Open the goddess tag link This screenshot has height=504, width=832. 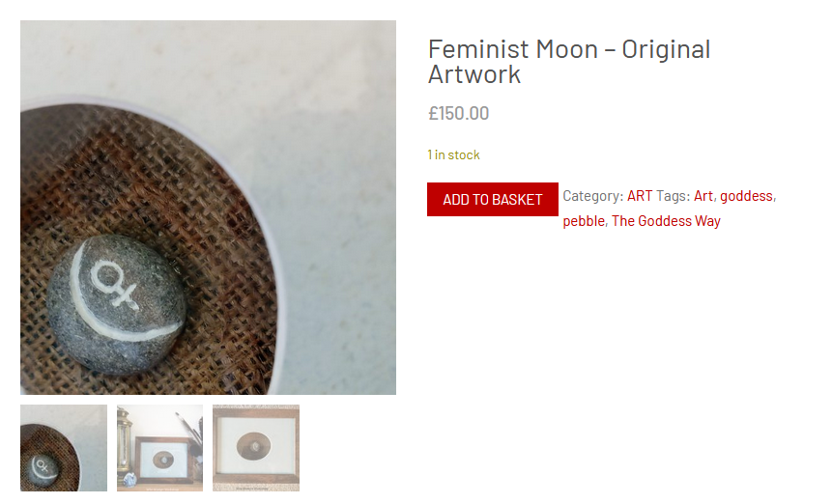(746, 196)
